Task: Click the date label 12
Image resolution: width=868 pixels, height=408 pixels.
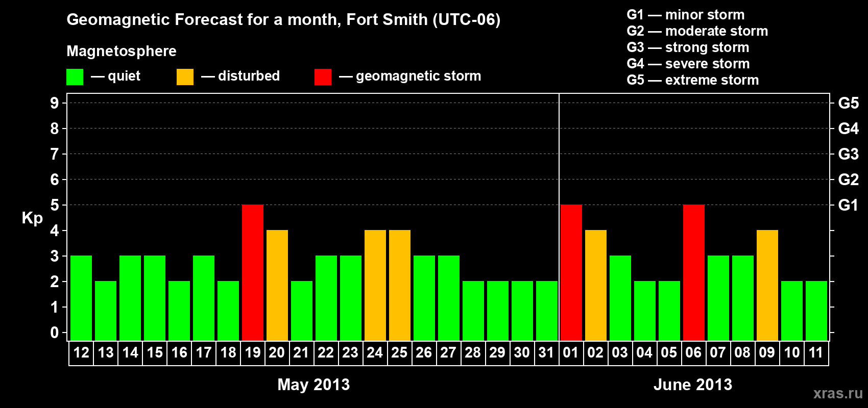Action: point(81,353)
